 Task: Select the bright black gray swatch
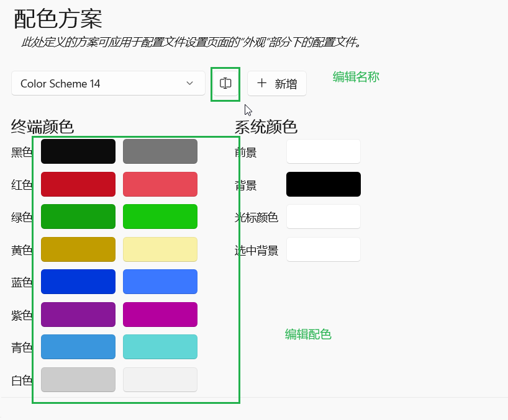coord(160,151)
